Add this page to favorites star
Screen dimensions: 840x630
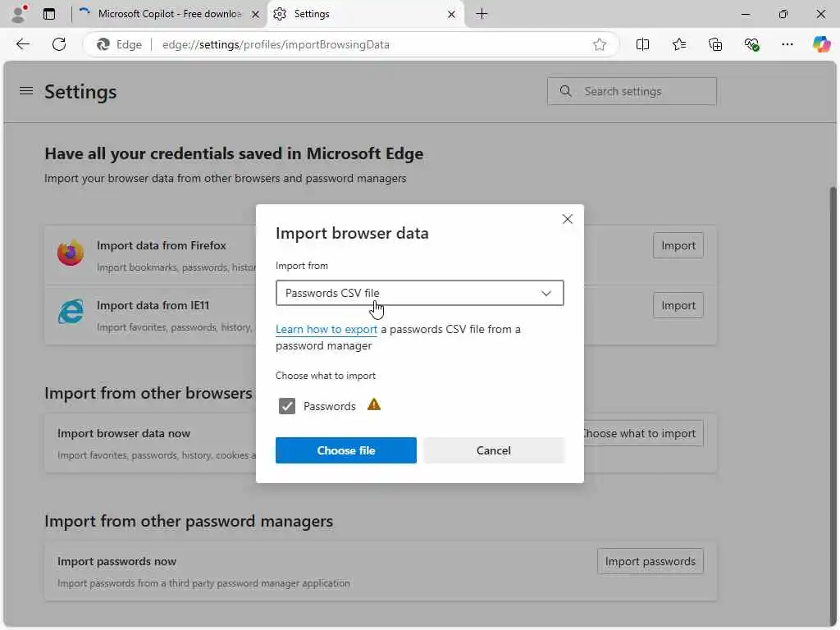[x=600, y=44]
